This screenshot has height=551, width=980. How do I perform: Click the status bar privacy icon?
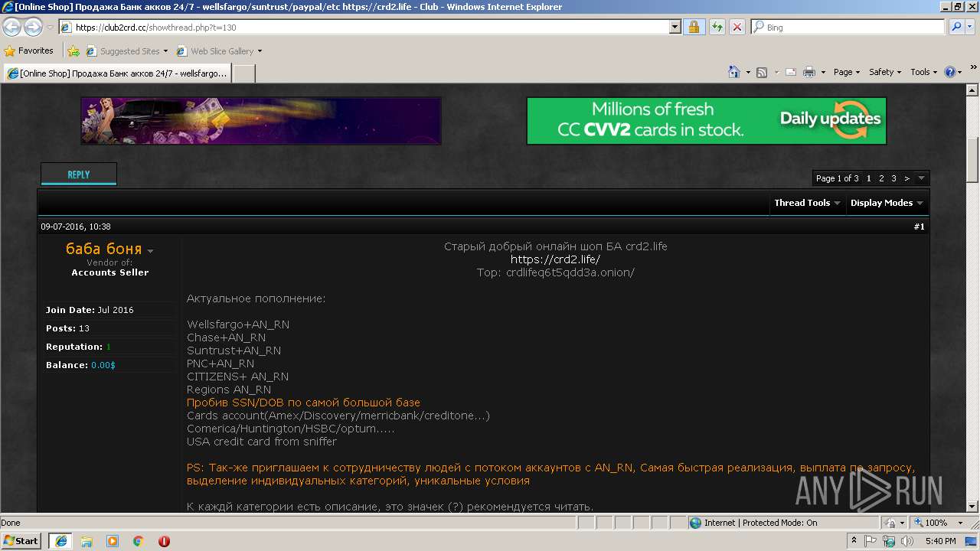pos(890,523)
